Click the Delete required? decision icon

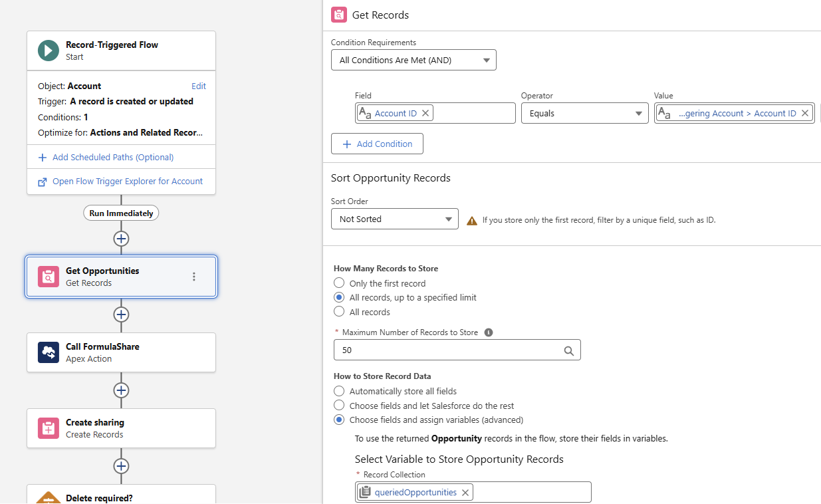[48, 497]
